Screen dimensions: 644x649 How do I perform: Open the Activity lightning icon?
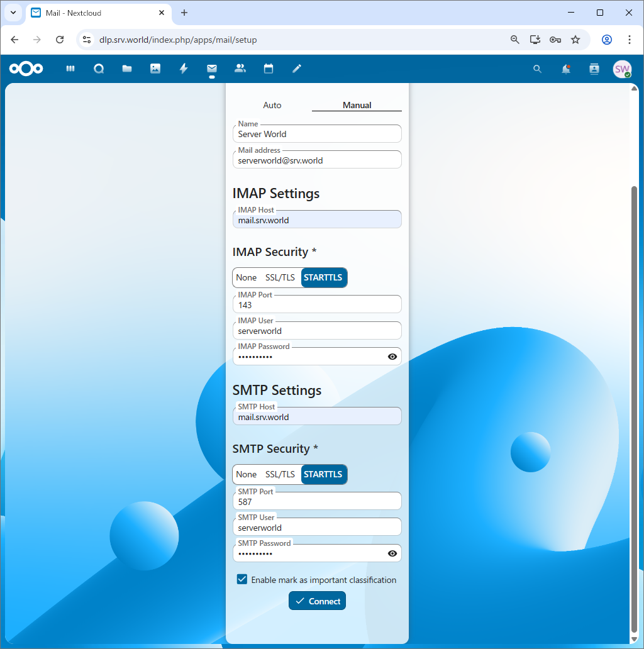coord(184,69)
